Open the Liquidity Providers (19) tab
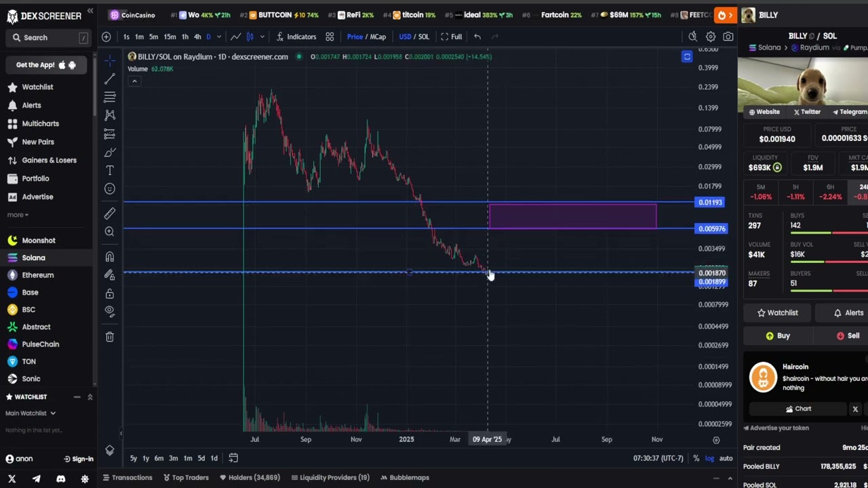This screenshot has width=868, height=488. (329, 478)
